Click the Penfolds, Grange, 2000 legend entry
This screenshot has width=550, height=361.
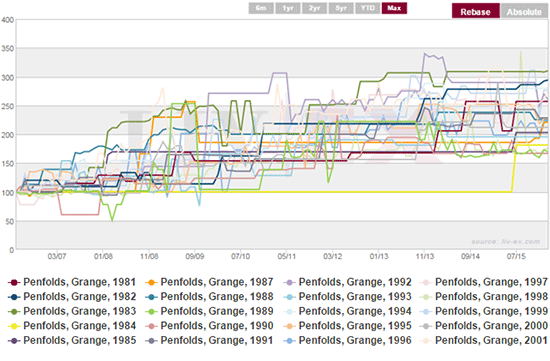point(484,326)
